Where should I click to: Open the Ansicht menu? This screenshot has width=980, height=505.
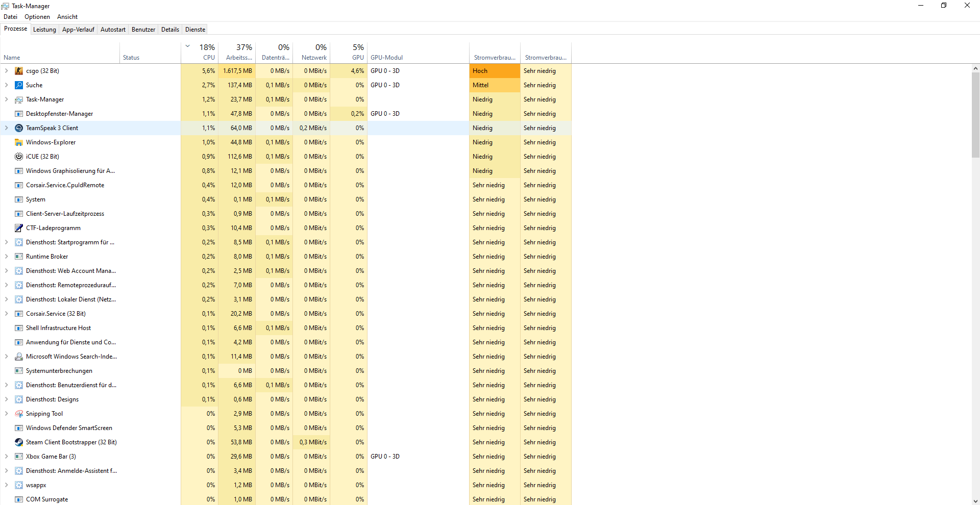point(67,17)
